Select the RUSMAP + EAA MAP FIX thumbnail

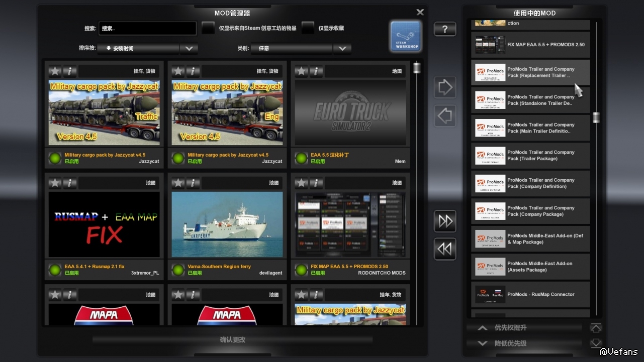(x=104, y=224)
